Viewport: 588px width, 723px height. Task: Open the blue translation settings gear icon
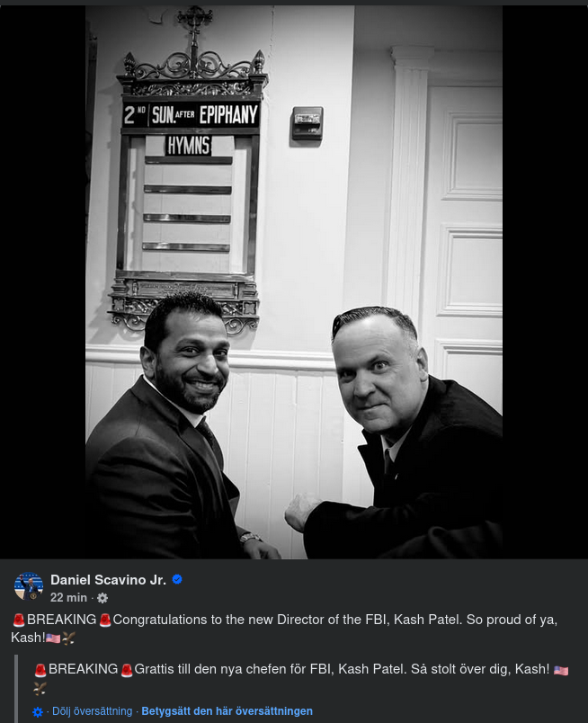point(38,712)
